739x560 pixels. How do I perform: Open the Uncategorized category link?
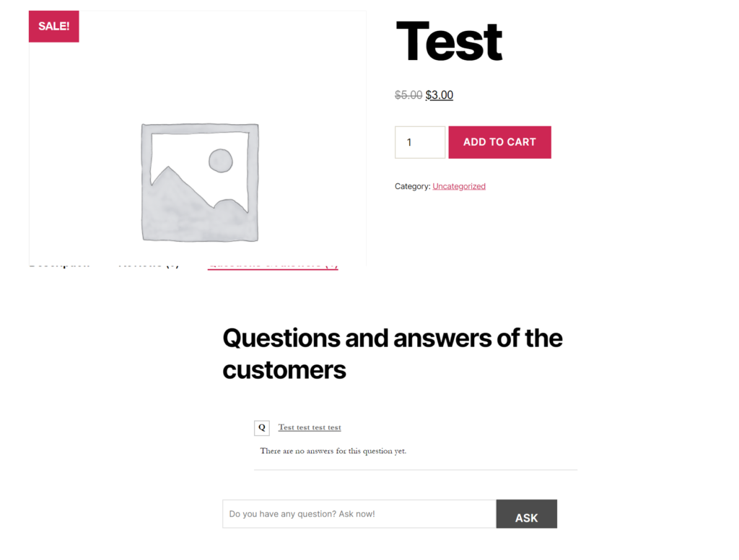459,186
